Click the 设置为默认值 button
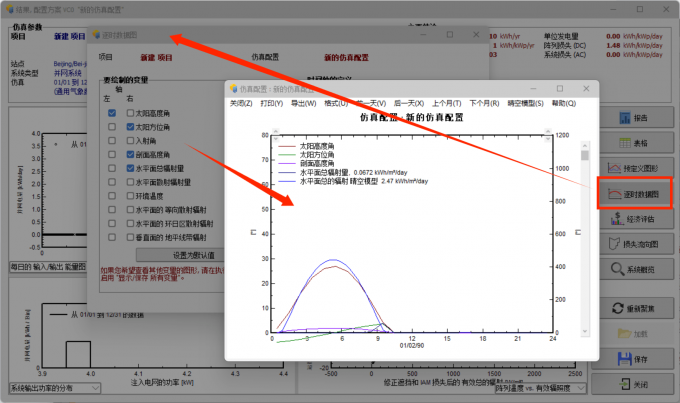Image resolution: width=680 pixels, height=403 pixels. click(193, 255)
